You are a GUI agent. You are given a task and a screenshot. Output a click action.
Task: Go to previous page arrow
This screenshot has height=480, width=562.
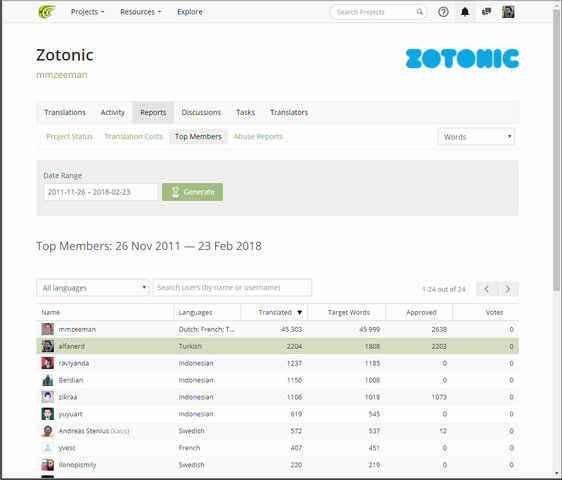[486, 289]
